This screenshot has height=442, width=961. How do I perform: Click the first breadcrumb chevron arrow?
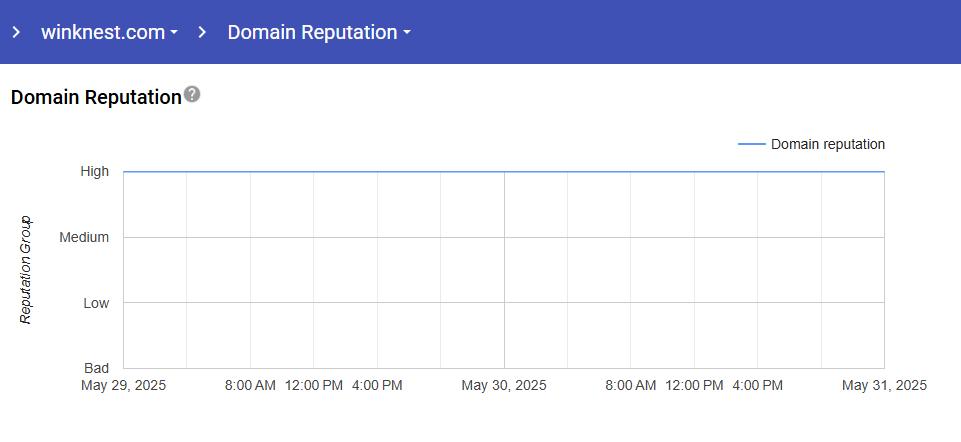[x=16, y=32]
